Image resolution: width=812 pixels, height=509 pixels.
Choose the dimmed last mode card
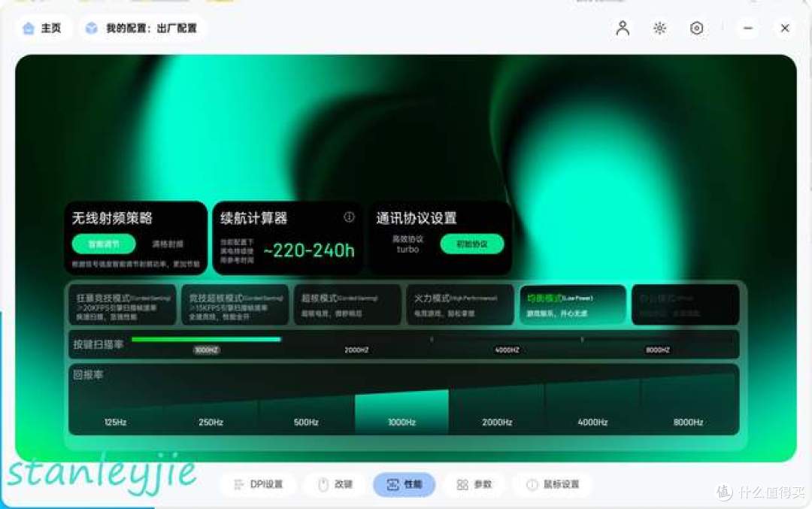[685, 305]
